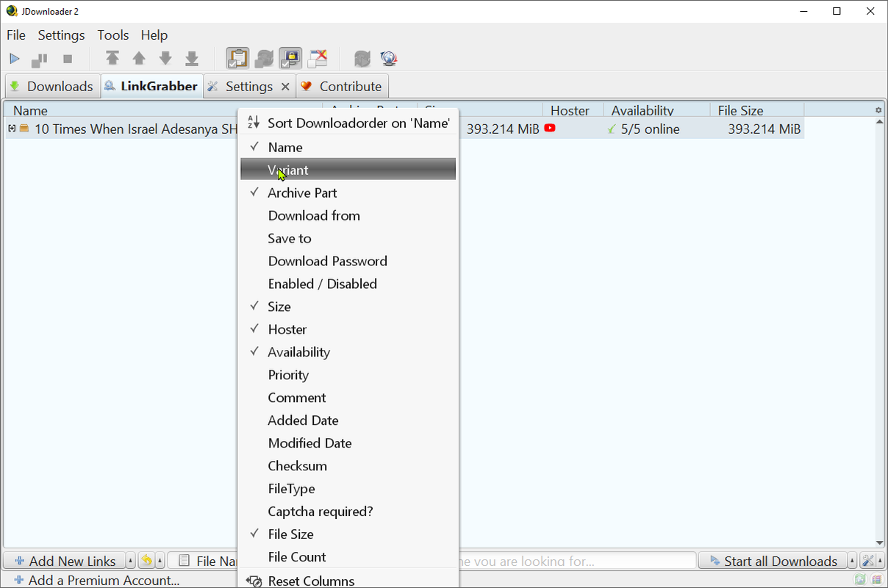Click the Move to Top arrow icon
This screenshot has width=888, height=588.
(x=112, y=58)
